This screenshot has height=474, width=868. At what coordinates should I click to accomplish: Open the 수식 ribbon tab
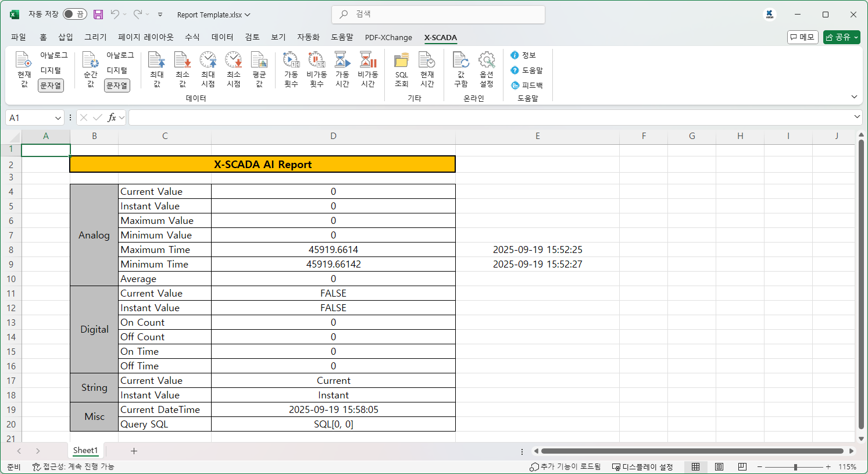coord(192,37)
